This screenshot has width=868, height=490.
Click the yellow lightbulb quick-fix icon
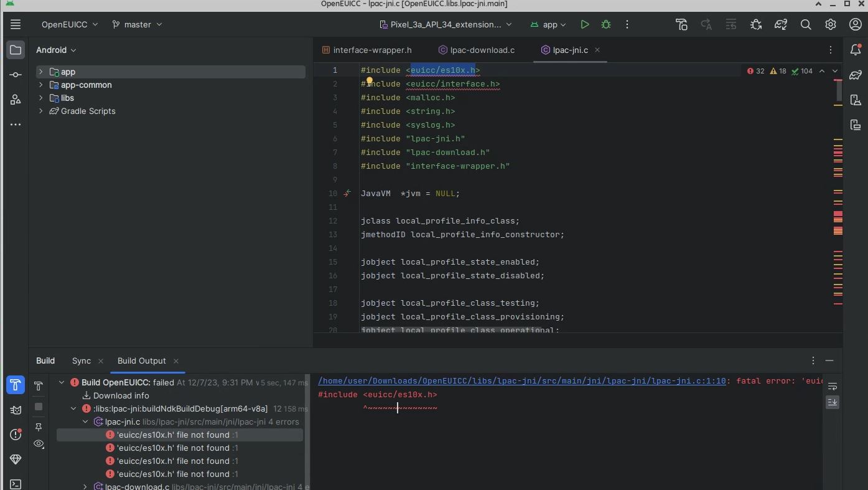[369, 81]
